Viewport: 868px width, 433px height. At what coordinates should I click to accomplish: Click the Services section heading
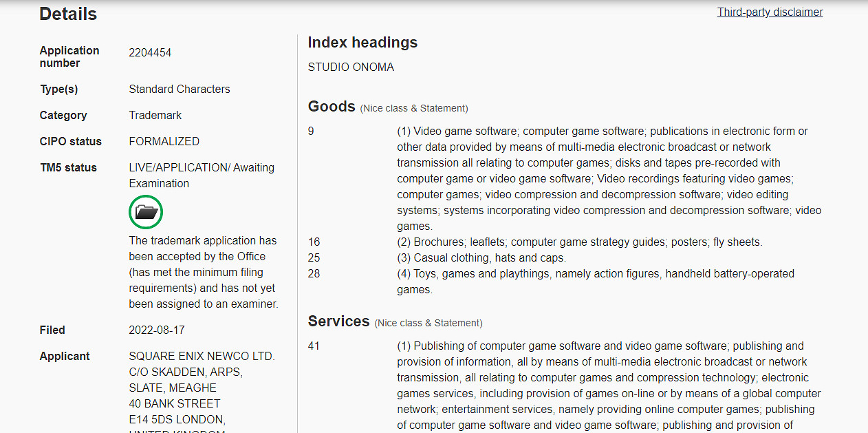pos(339,321)
